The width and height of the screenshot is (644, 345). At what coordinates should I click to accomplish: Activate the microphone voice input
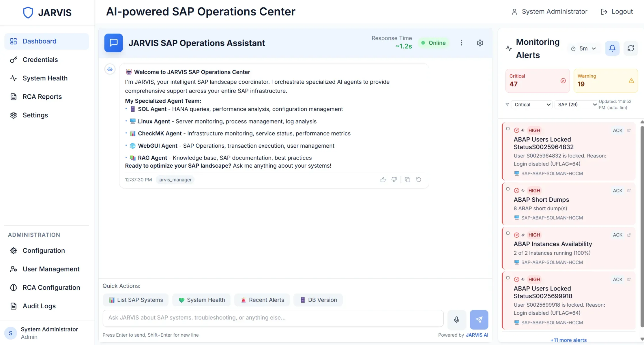pyautogui.click(x=456, y=320)
